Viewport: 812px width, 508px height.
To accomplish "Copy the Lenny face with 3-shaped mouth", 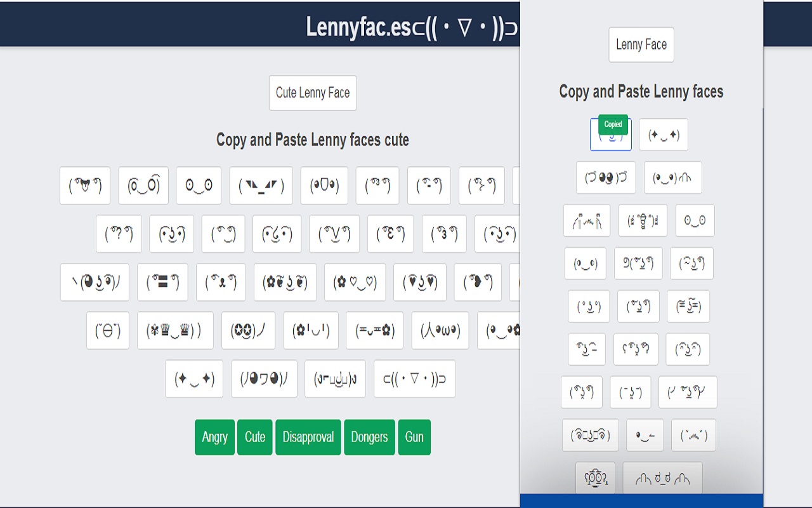I will pos(444,234).
